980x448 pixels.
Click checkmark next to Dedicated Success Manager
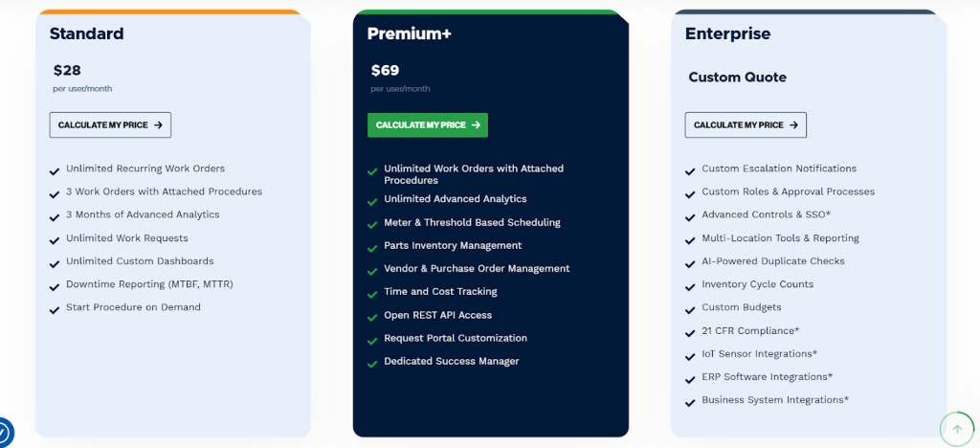[372, 363]
